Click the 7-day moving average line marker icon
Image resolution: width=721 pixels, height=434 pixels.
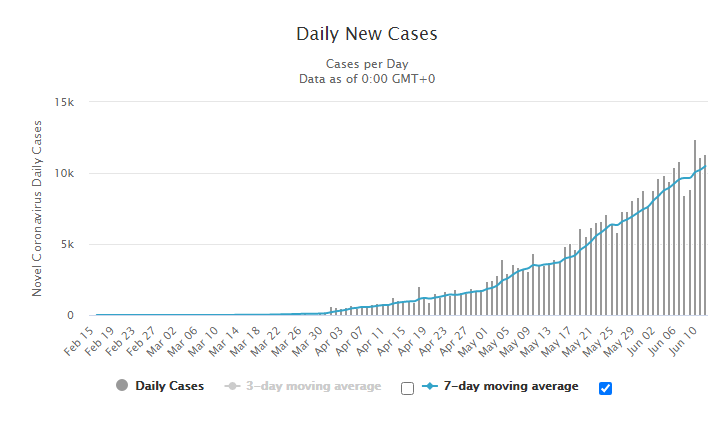[429, 386]
